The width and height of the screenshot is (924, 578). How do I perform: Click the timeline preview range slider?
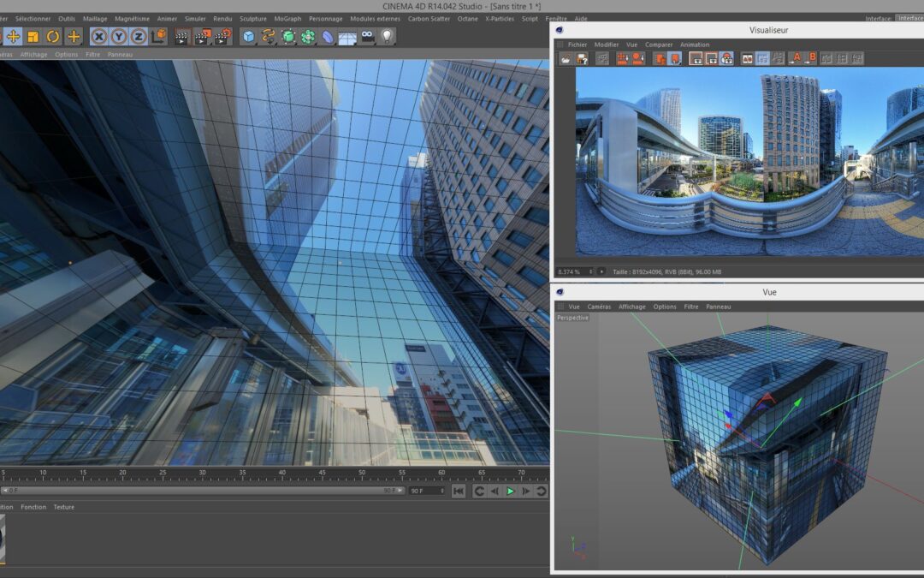[x=197, y=491]
